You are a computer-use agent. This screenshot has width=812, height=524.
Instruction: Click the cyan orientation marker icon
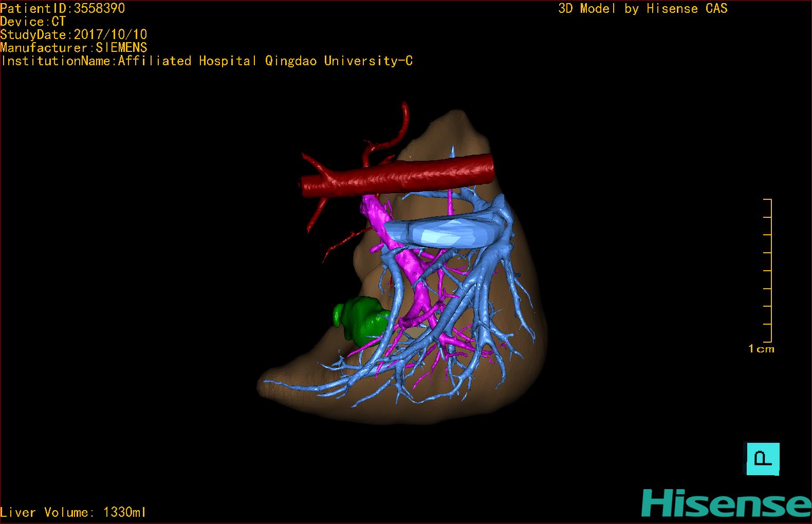(x=763, y=459)
